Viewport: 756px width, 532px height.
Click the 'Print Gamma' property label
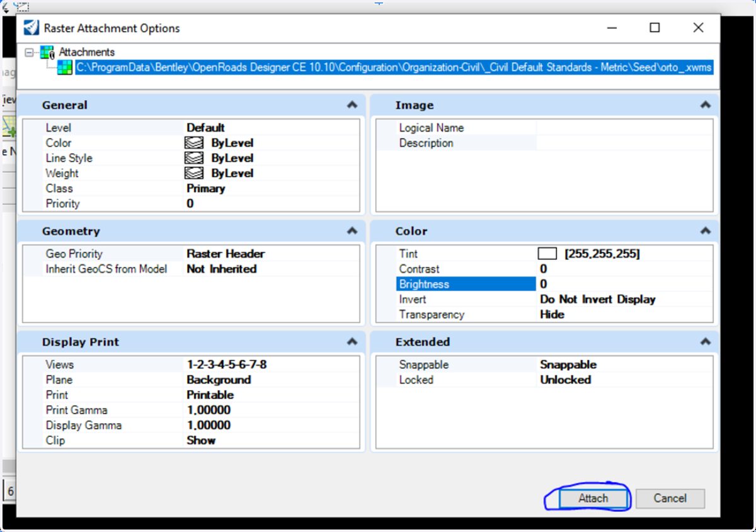76,410
